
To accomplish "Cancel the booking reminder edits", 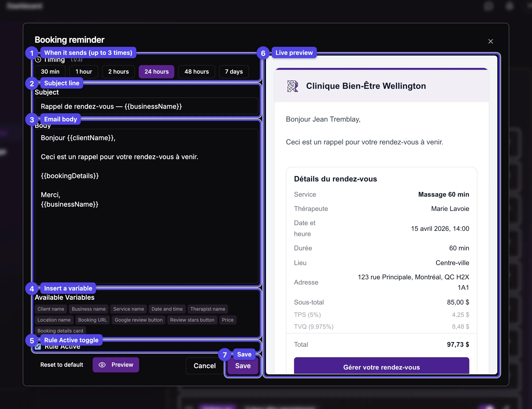I will [x=204, y=366].
